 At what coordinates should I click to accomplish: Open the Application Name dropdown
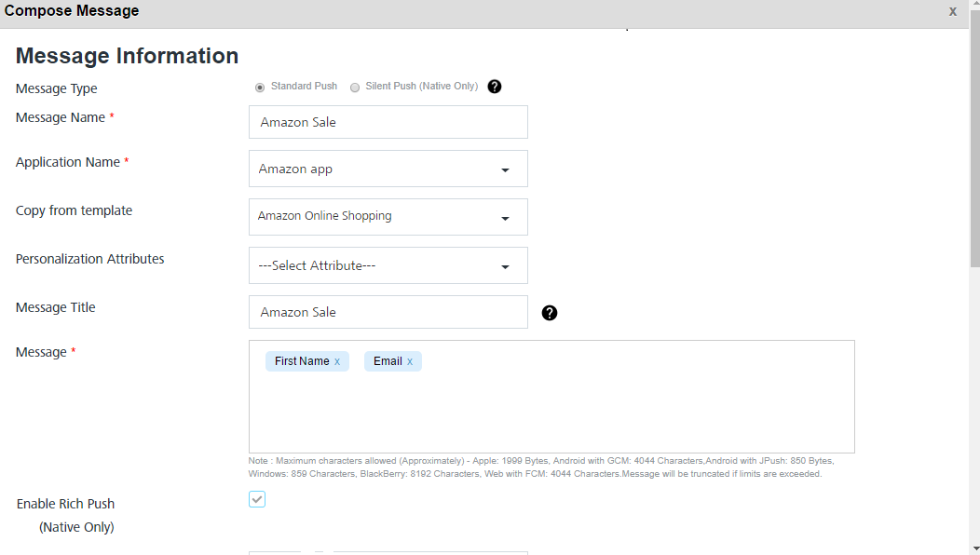pos(388,169)
